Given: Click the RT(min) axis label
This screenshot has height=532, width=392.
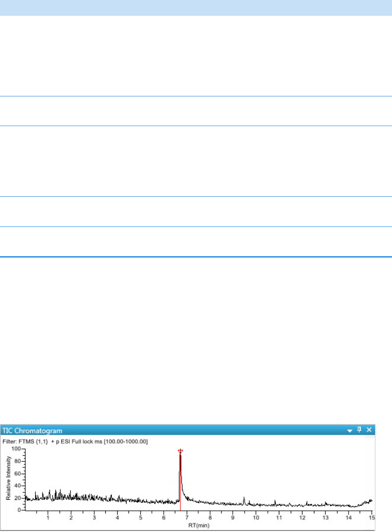Looking at the screenshot, I should pos(199,525).
